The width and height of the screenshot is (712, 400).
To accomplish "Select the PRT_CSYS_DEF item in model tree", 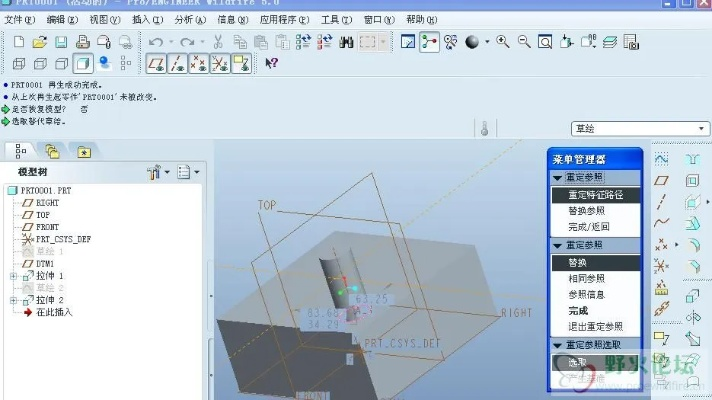I will (x=63, y=239).
